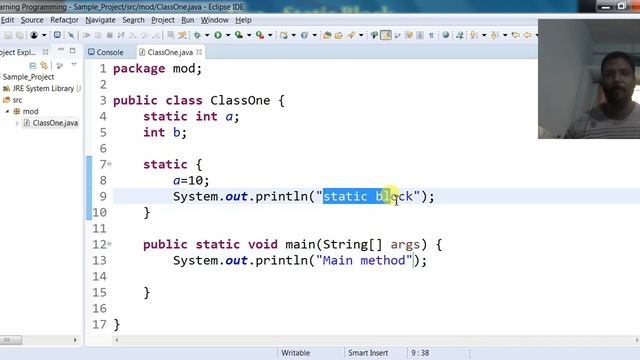Collapse the mod package tree node

(7, 111)
